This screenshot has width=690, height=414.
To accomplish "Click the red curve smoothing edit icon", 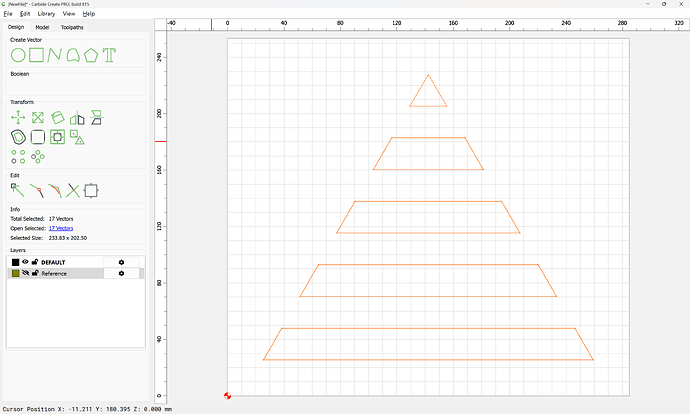I will pyautogui.click(x=55, y=191).
